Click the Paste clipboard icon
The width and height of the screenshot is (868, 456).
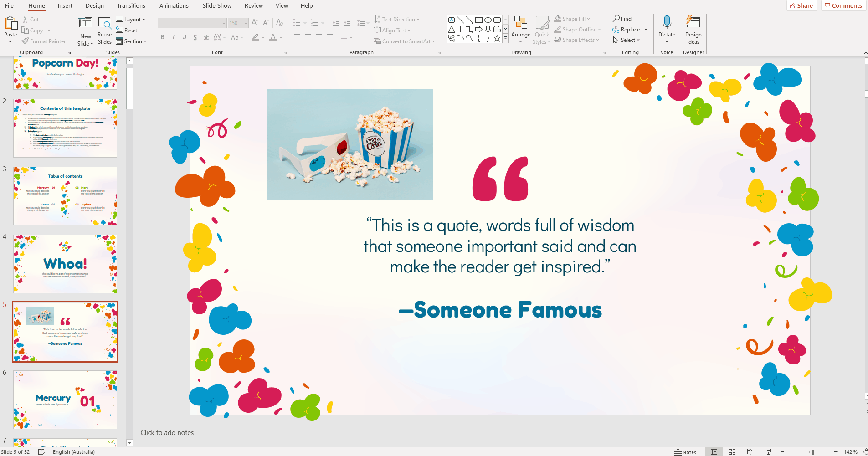(x=10, y=23)
